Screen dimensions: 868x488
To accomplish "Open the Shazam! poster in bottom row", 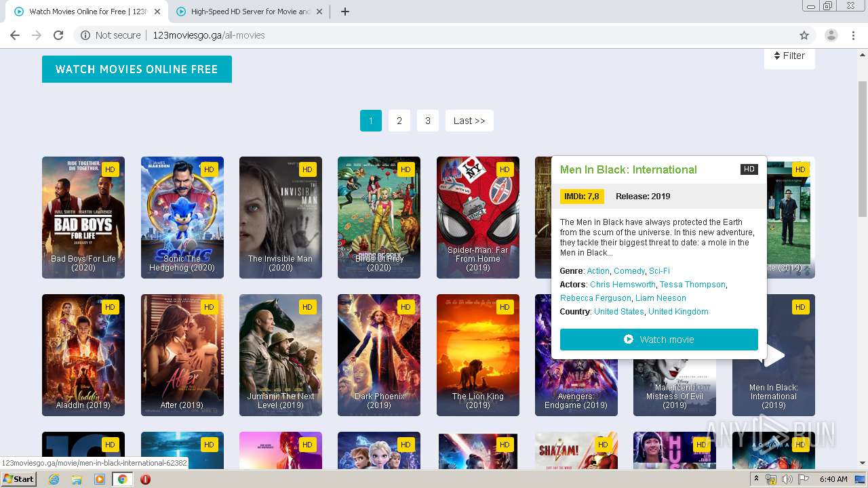I will (576, 450).
